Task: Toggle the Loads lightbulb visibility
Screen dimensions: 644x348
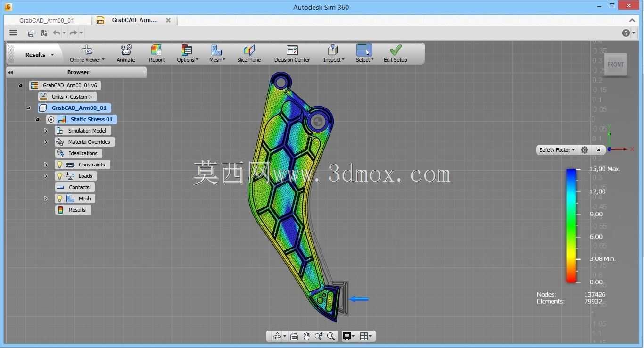Action: pyautogui.click(x=59, y=176)
